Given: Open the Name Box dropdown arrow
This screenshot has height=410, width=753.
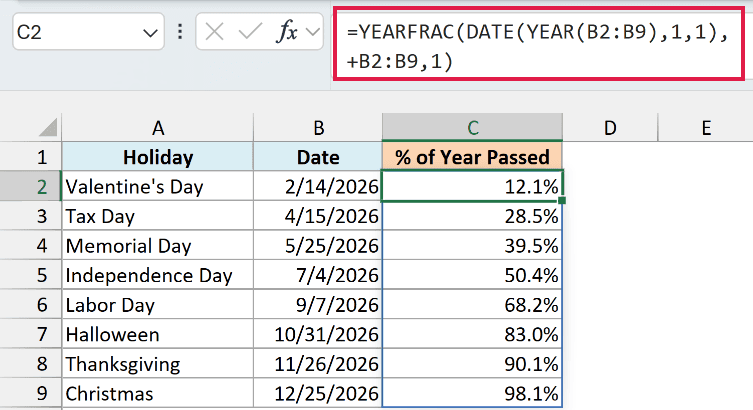Looking at the screenshot, I should [150, 33].
